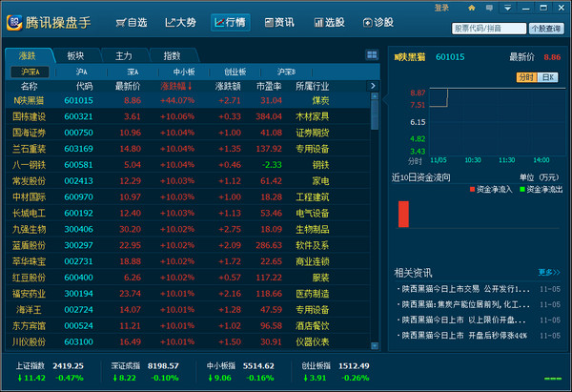Select 沪深B sub-tab
Screen dimensions: 572x392
pyautogui.click(x=286, y=72)
